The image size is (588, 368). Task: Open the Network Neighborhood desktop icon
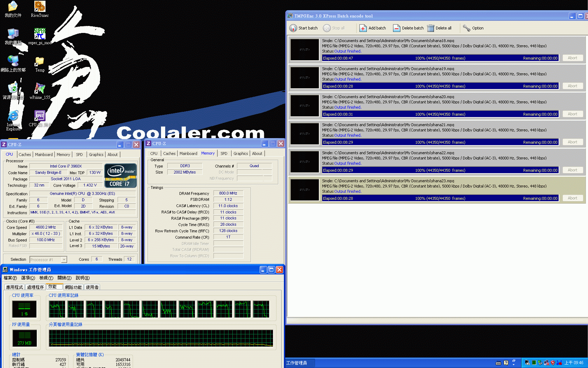point(13,61)
